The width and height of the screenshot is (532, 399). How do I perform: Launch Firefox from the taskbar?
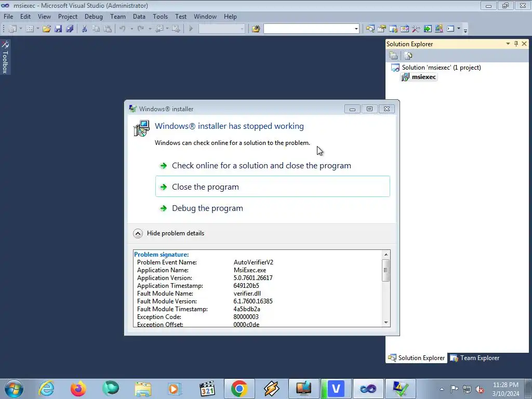78,389
